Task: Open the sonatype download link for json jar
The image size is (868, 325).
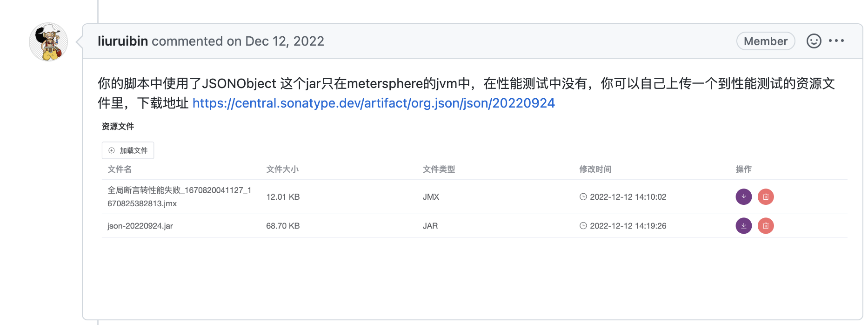Action: (x=373, y=103)
